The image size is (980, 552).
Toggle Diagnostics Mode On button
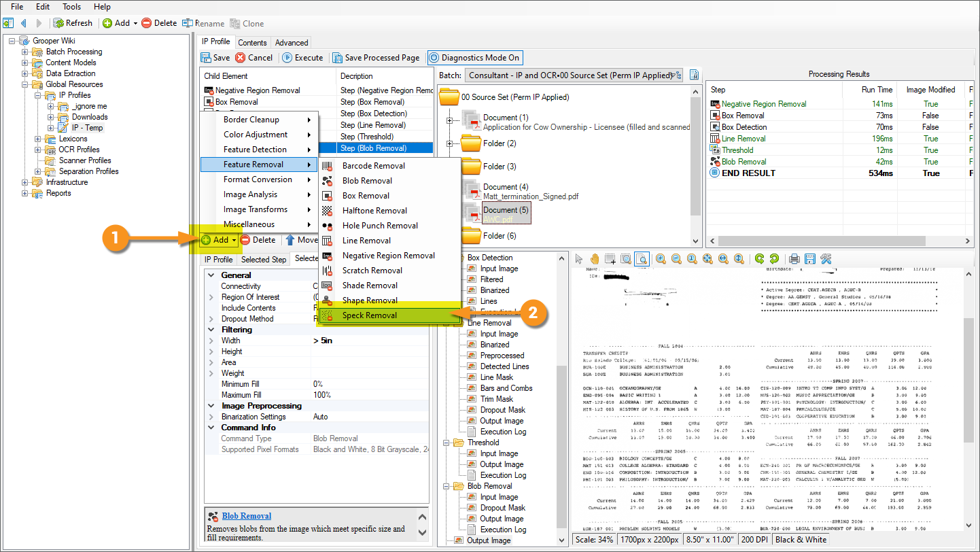(x=475, y=58)
